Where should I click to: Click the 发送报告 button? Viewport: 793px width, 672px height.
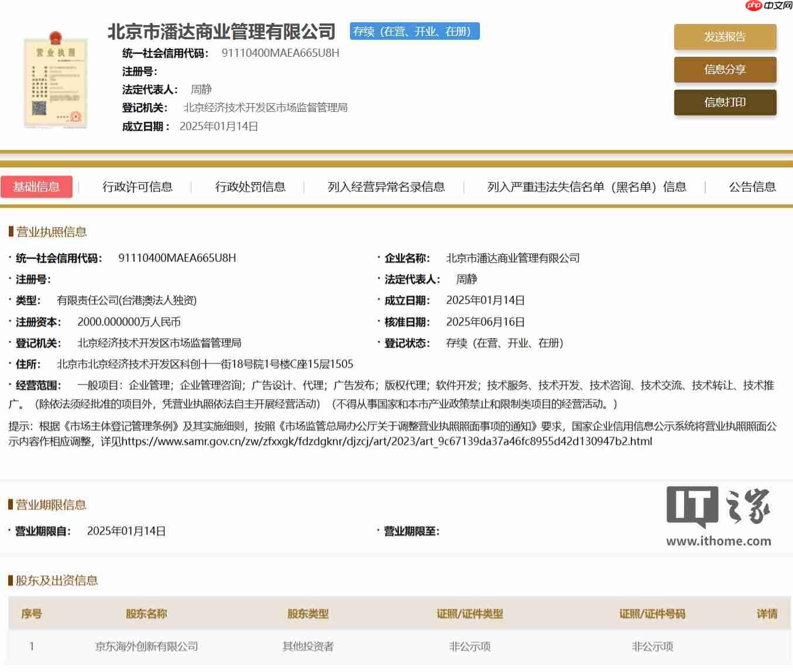(725, 36)
